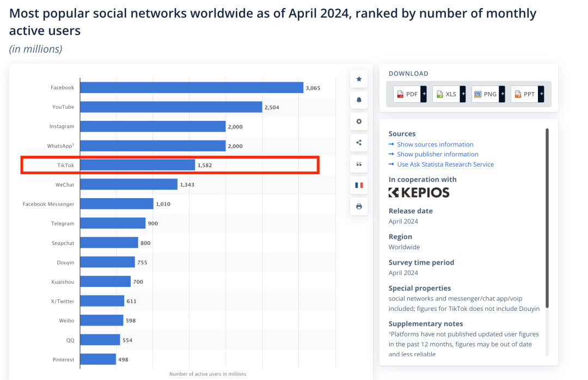Click the Snapchat bar in chart
This screenshot has width=588, height=380.
[109, 243]
